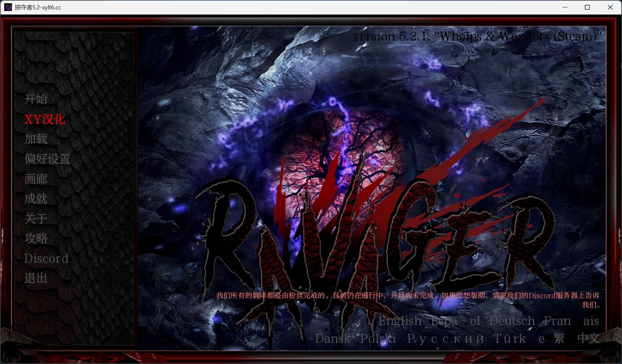Screen dimensions: 622x364
Task: Open the 攻略 walkthrough
Action: pyautogui.click(x=36, y=238)
